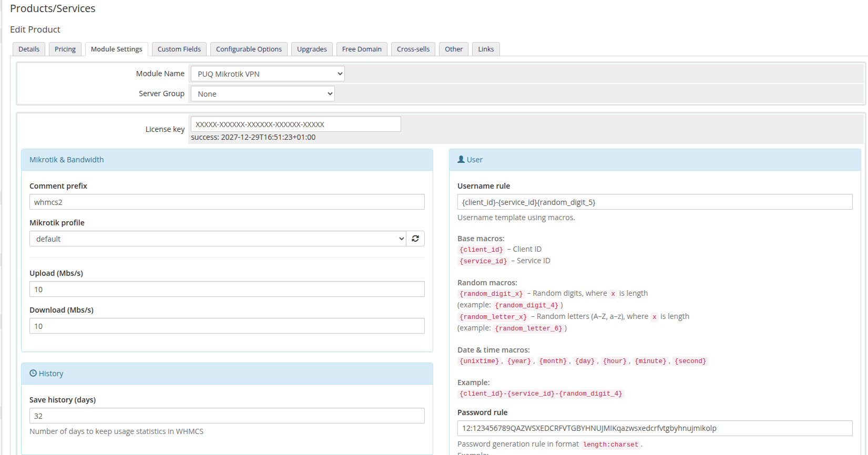Click the length:charset format code

[610, 444]
